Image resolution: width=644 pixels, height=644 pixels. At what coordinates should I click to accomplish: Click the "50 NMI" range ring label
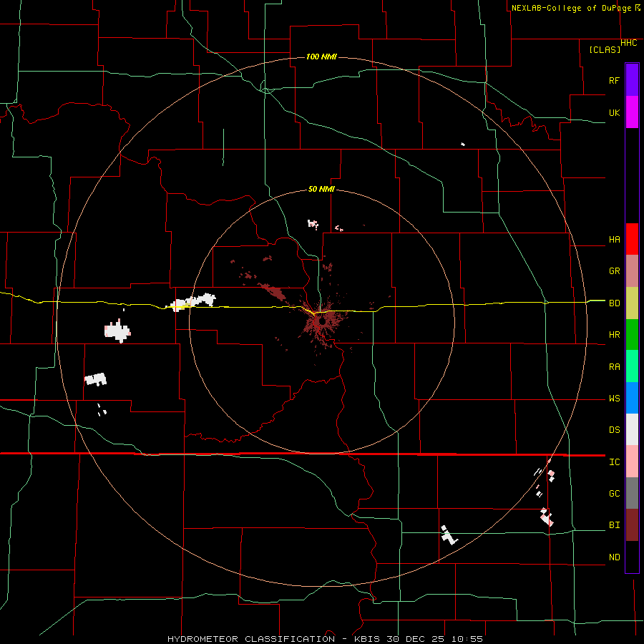321,189
